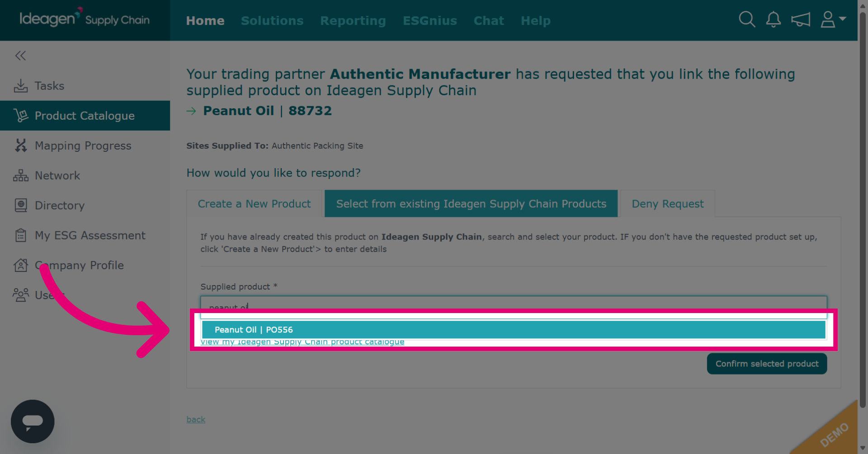Click the Company Profile house icon
Viewport: 868px width, 454px height.
tap(21, 265)
